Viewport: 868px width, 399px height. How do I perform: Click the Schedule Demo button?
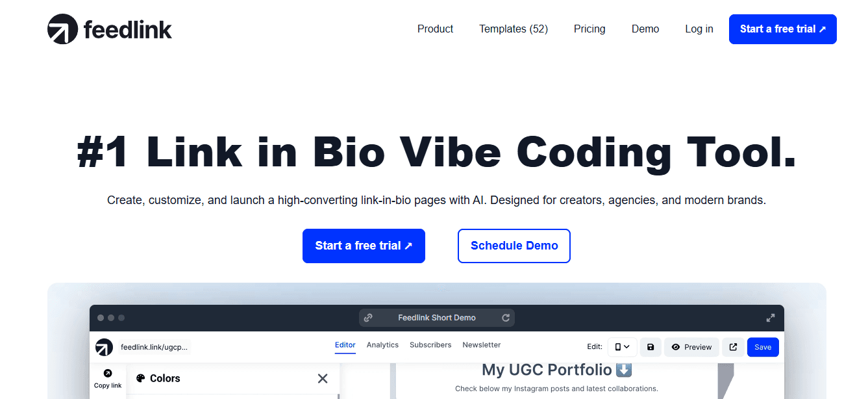[x=514, y=246]
